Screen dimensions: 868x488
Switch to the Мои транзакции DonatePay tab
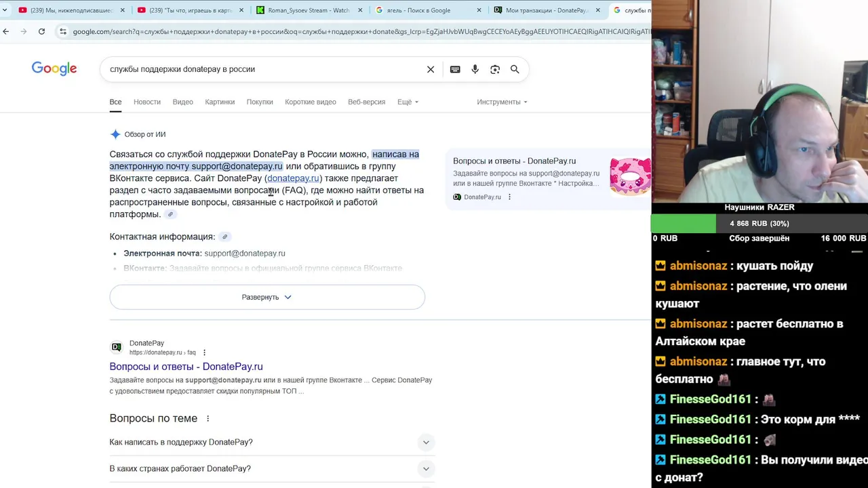[x=547, y=10]
